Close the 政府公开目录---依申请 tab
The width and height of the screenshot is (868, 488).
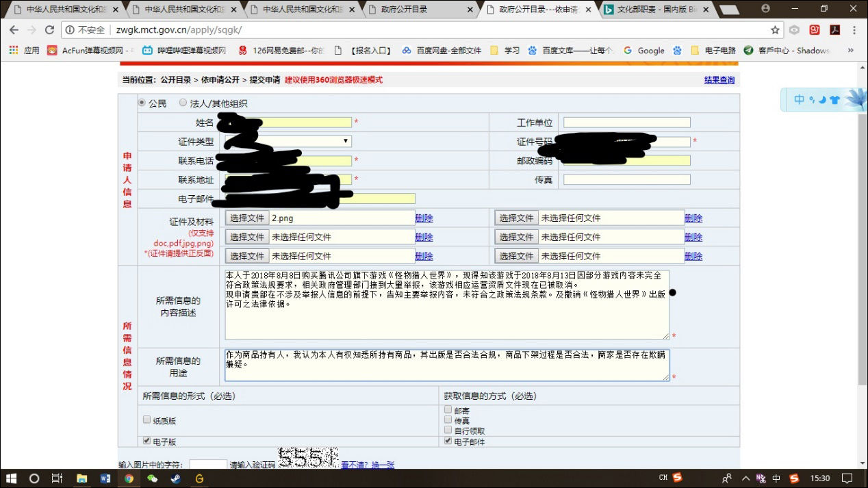pyautogui.click(x=588, y=10)
